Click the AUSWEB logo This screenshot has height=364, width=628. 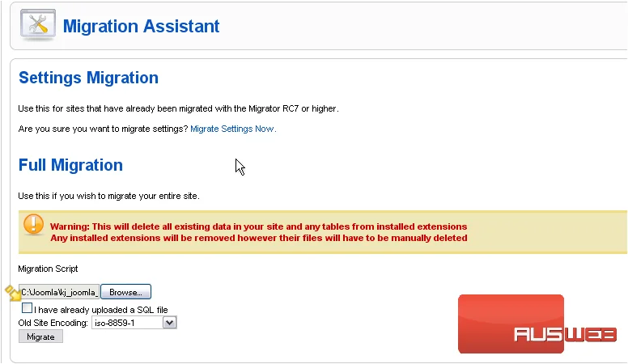(538, 324)
